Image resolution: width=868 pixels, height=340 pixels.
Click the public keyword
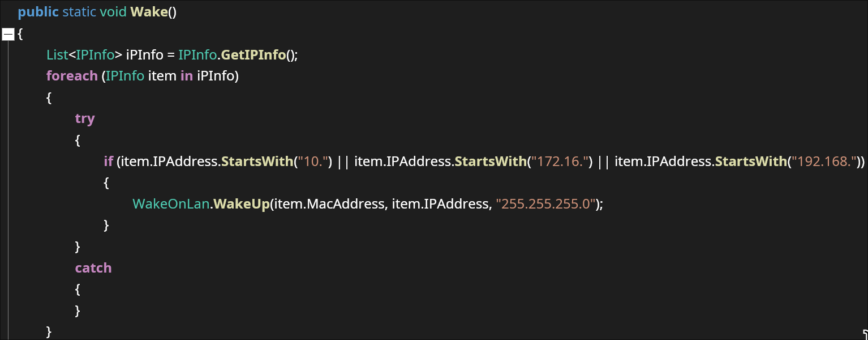[x=38, y=12]
